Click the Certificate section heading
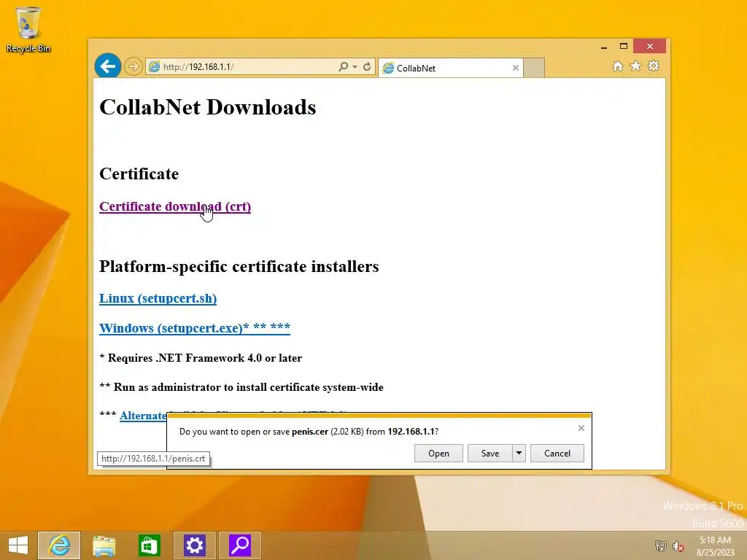This screenshot has width=747, height=560. 139,174
